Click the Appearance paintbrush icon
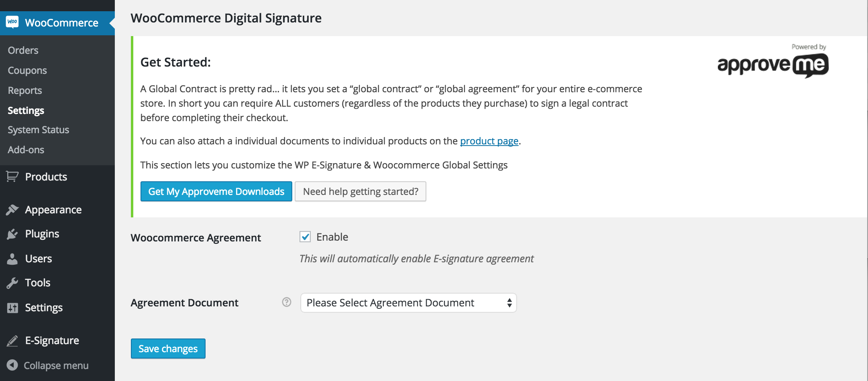This screenshot has height=381, width=868. (12, 210)
